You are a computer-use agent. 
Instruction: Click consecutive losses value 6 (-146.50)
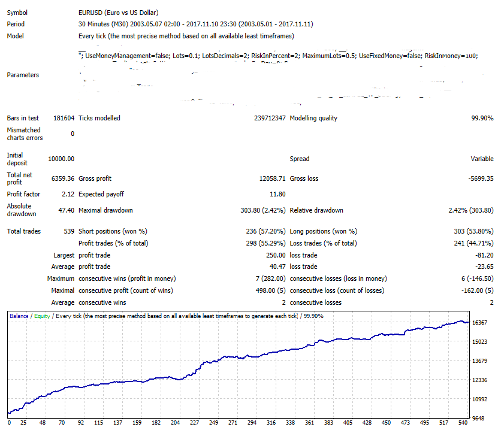coord(477,278)
